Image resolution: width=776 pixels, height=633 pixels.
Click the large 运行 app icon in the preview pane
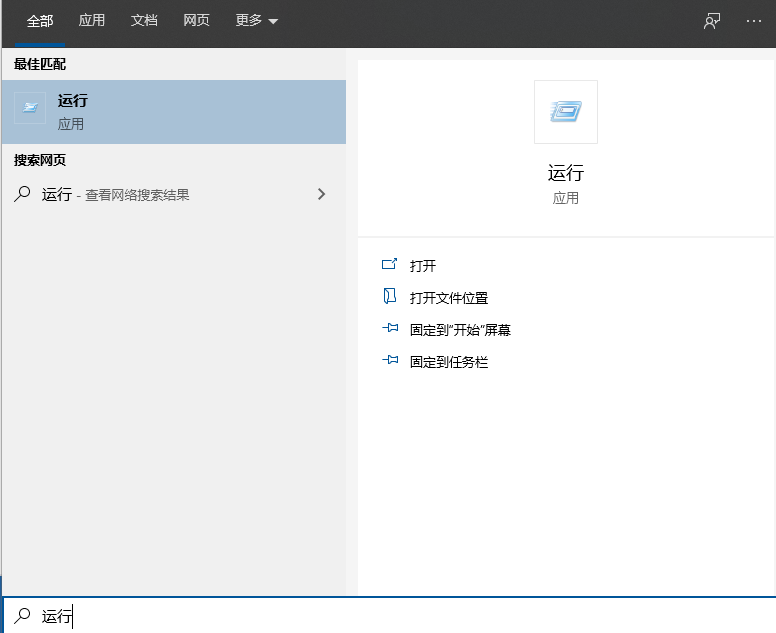[566, 112]
